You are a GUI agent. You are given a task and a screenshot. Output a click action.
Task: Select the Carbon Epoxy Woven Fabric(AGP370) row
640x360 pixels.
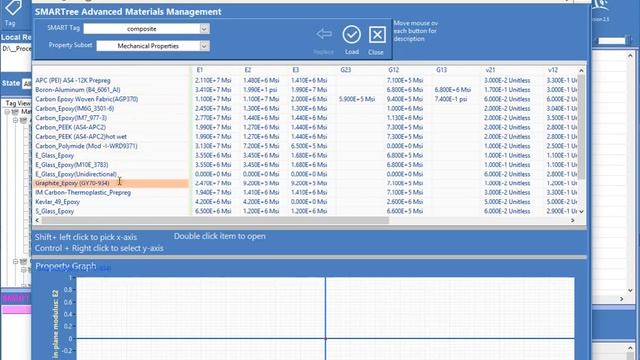pos(87,99)
